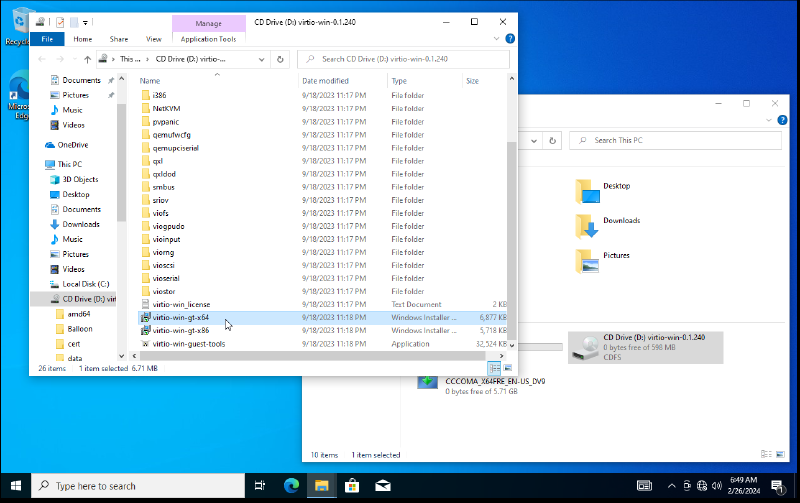Open pinned Pictures in Quick access
The height and width of the screenshot is (503, 800).
coord(76,95)
